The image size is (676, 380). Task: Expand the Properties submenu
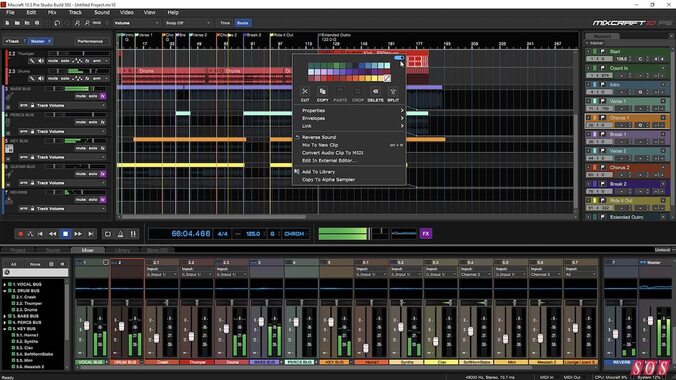(x=349, y=110)
